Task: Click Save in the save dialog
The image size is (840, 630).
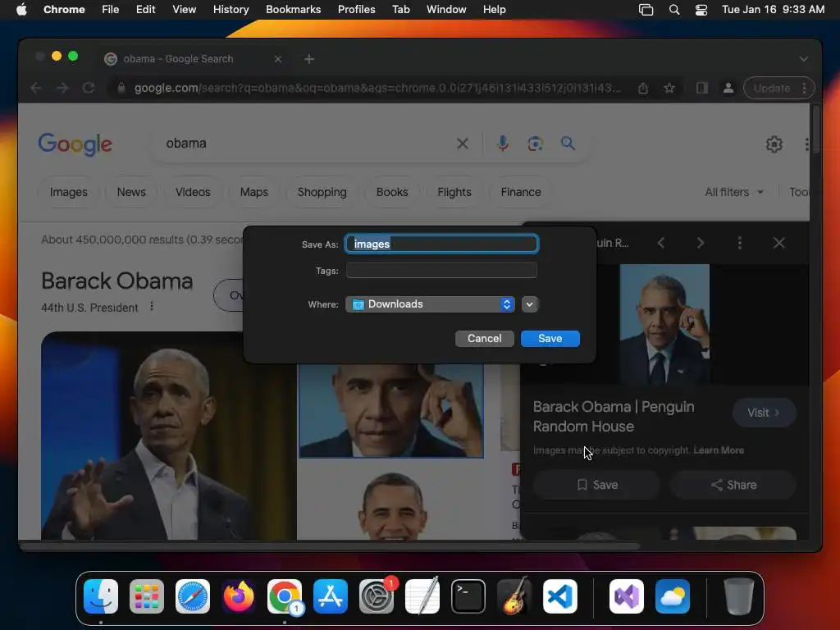Action: click(x=550, y=338)
